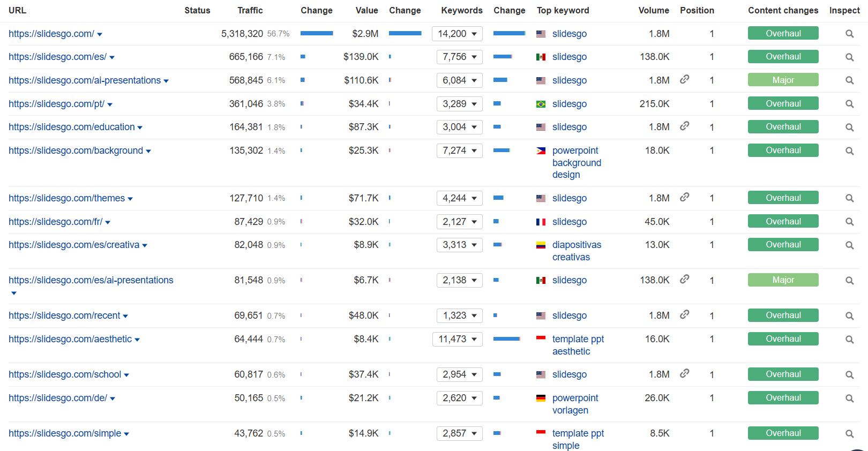
Task: Sort by the Top keyword column header
Action: click(x=563, y=10)
